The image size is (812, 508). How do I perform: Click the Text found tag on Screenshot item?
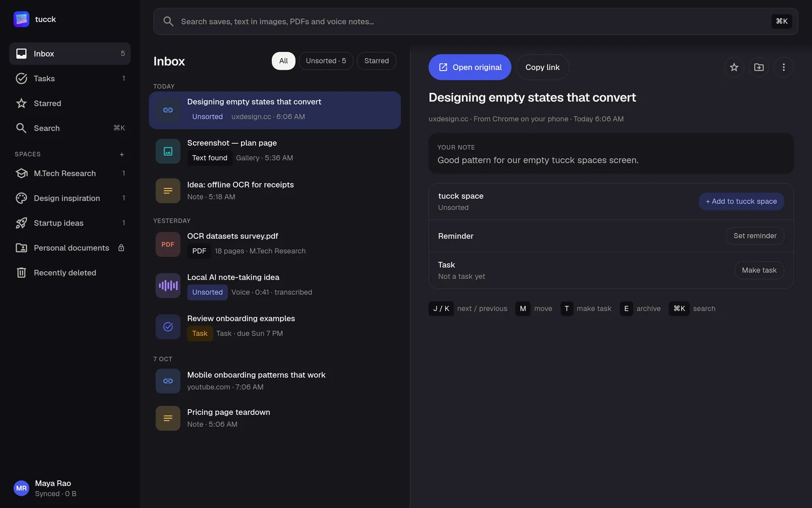pyautogui.click(x=210, y=158)
